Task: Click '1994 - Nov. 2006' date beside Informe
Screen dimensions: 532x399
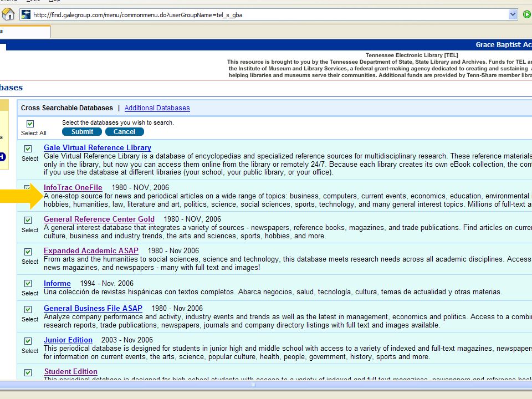Action: tap(106, 283)
